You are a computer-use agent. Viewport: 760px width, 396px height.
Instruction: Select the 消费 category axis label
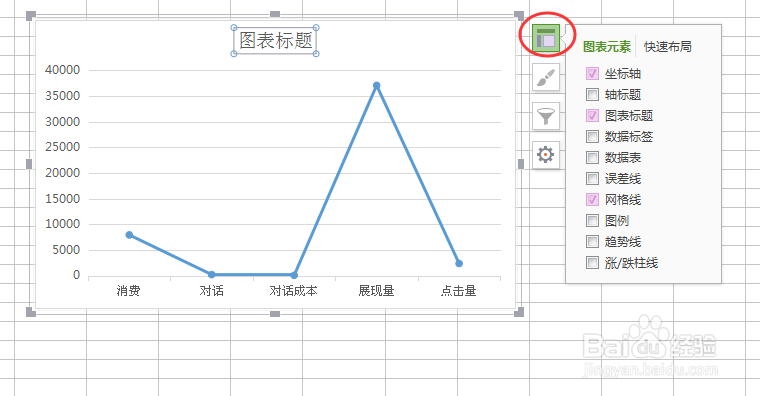(x=128, y=291)
